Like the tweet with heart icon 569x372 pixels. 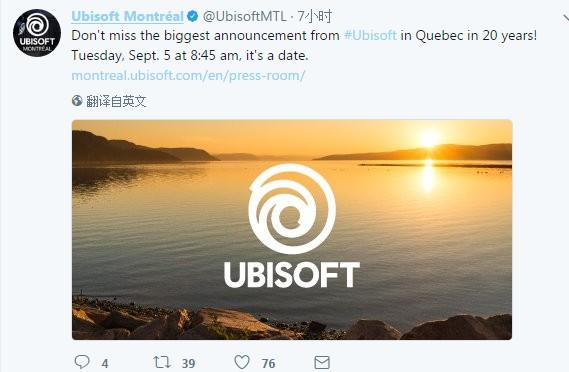tap(242, 362)
